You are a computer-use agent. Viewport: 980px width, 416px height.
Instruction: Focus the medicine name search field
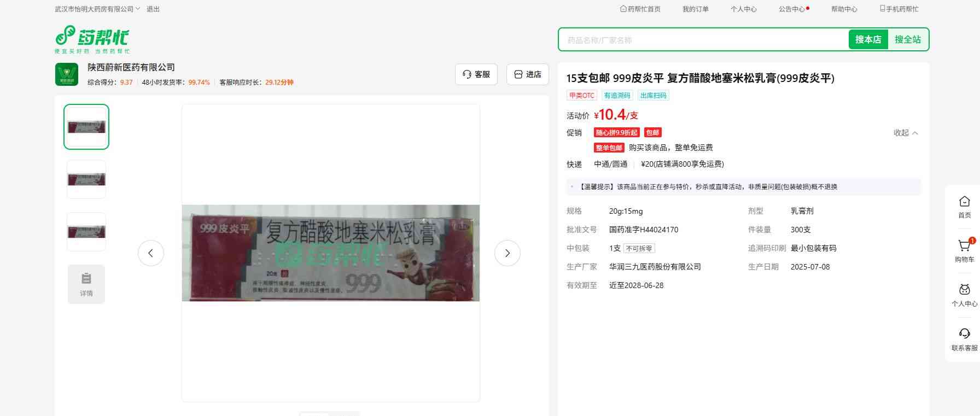click(703, 40)
